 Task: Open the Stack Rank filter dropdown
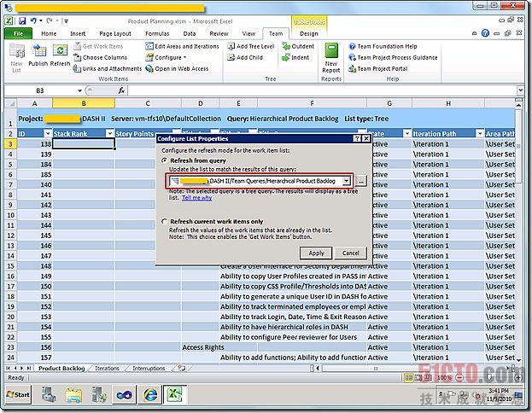coord(110,134)
